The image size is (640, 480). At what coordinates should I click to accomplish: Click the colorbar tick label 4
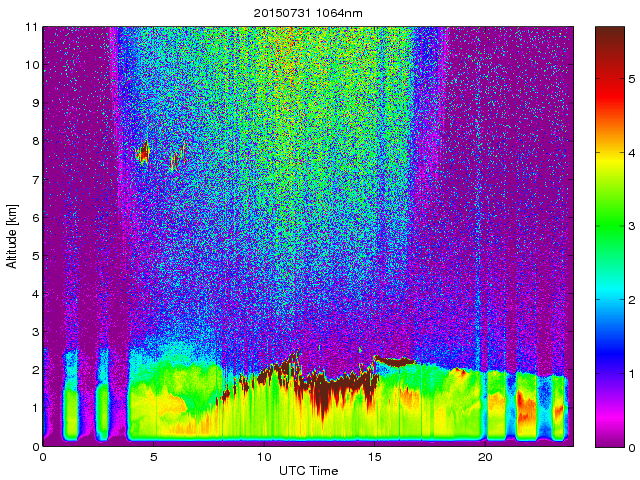pos(632,153)
